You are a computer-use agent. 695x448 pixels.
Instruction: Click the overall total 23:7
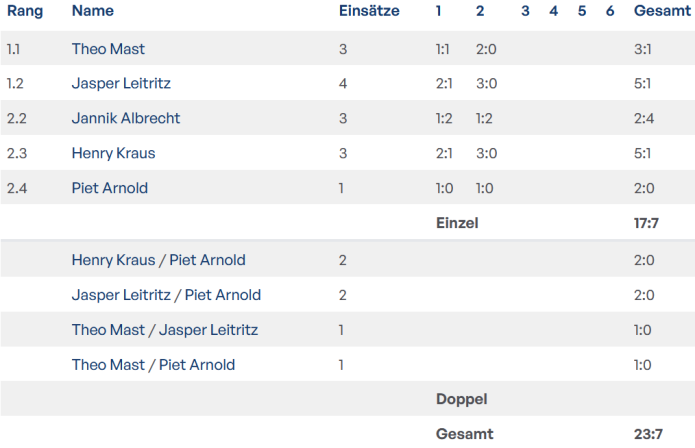pyautogui.click(x=648, y=434)
